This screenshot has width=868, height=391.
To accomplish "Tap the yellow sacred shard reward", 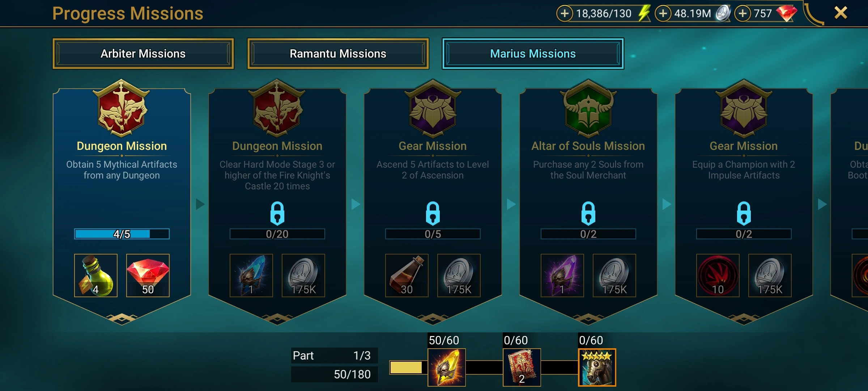I will coord(447,367).
